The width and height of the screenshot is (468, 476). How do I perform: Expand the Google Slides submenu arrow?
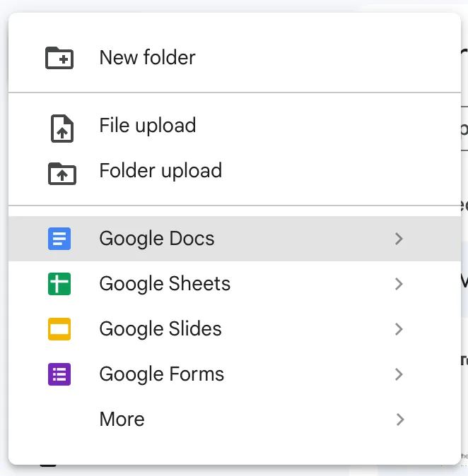coord(399,329)
